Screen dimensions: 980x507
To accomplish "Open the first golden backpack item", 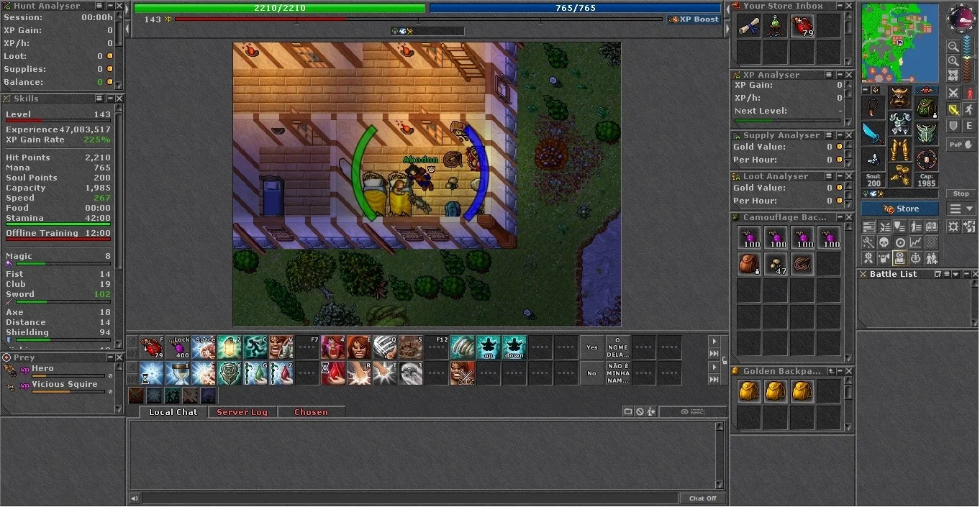I will click(x=749, y=391).
